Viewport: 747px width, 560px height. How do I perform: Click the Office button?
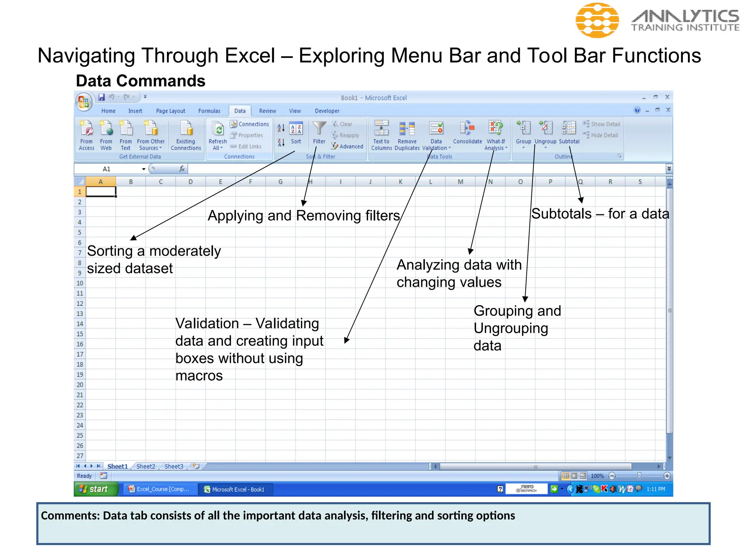(x=84, y=102)
